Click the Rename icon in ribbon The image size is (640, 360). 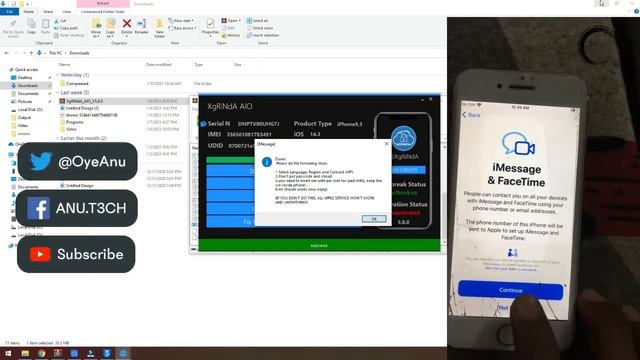pyautogui.click(x=142, y=24)
